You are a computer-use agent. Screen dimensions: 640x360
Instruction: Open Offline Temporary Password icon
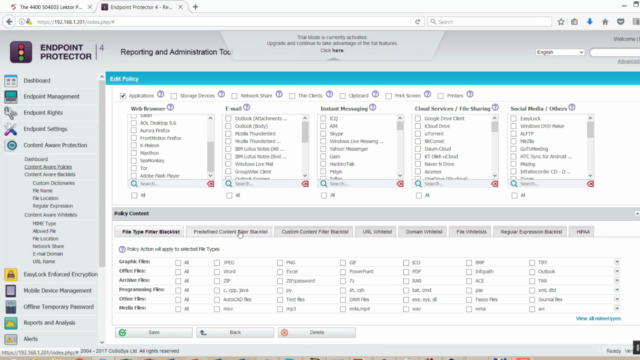click(x=11, y=307)
